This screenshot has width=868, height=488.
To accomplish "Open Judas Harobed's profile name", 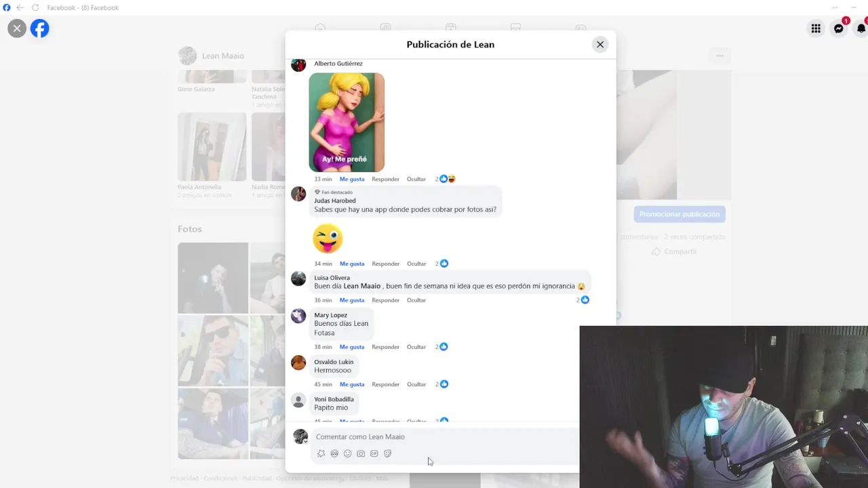I will (x=335, y=201).
